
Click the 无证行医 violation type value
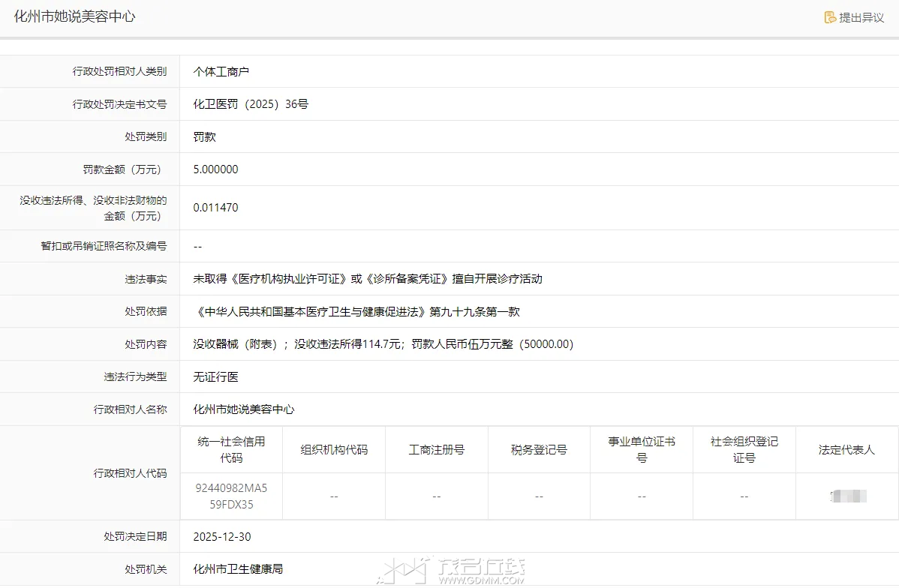(215, 377)
